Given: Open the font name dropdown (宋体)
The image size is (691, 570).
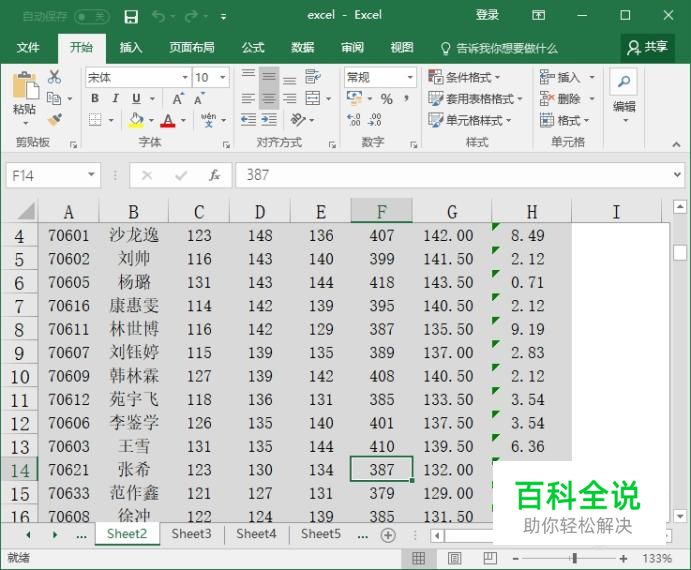Looking at the screenshot, I should point(185,78).
